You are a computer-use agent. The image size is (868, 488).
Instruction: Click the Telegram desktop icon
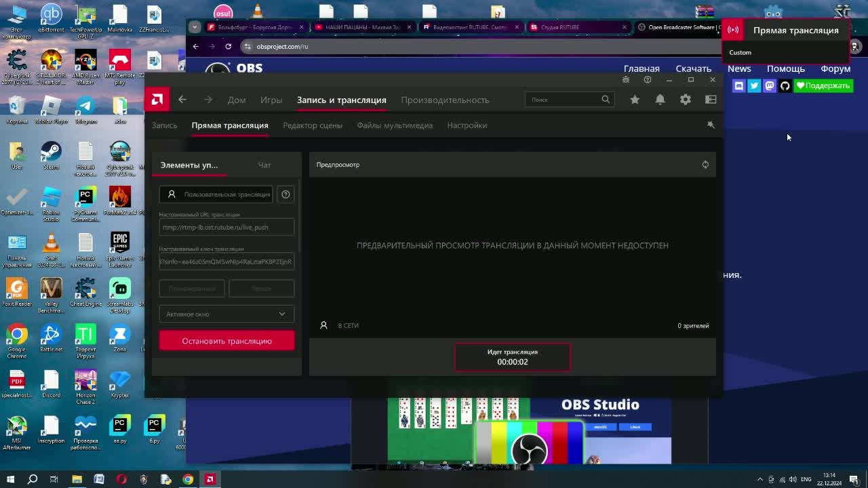coord(85,110)
